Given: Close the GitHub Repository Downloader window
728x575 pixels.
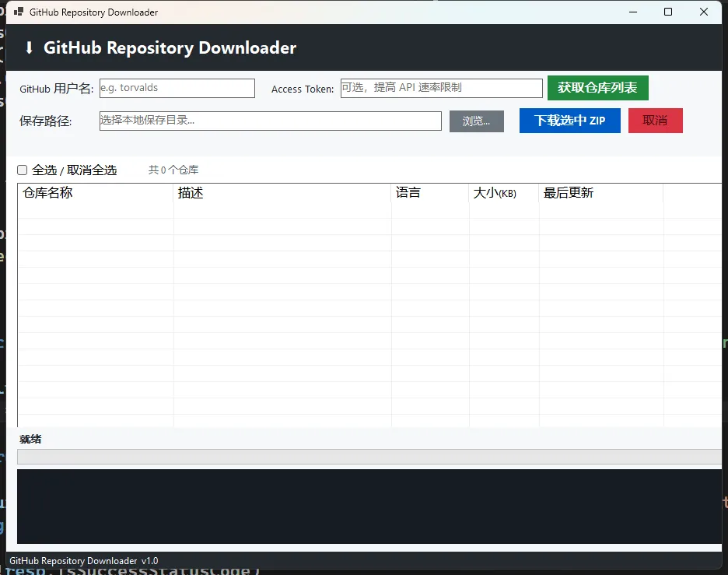Looking at the screenshot, I should tap(704, 12).
